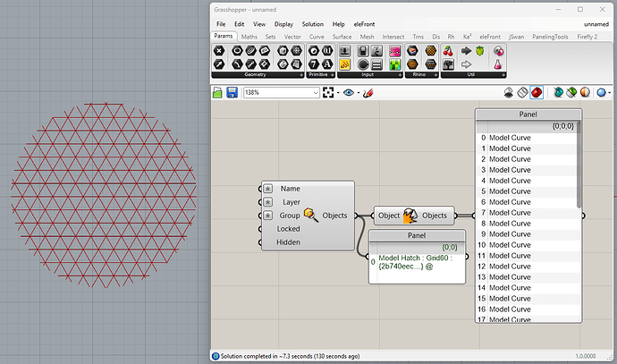The width and height of the screenshot is (617, 364).
Task: Click the zoom extents icon
Action: (328, 92)
